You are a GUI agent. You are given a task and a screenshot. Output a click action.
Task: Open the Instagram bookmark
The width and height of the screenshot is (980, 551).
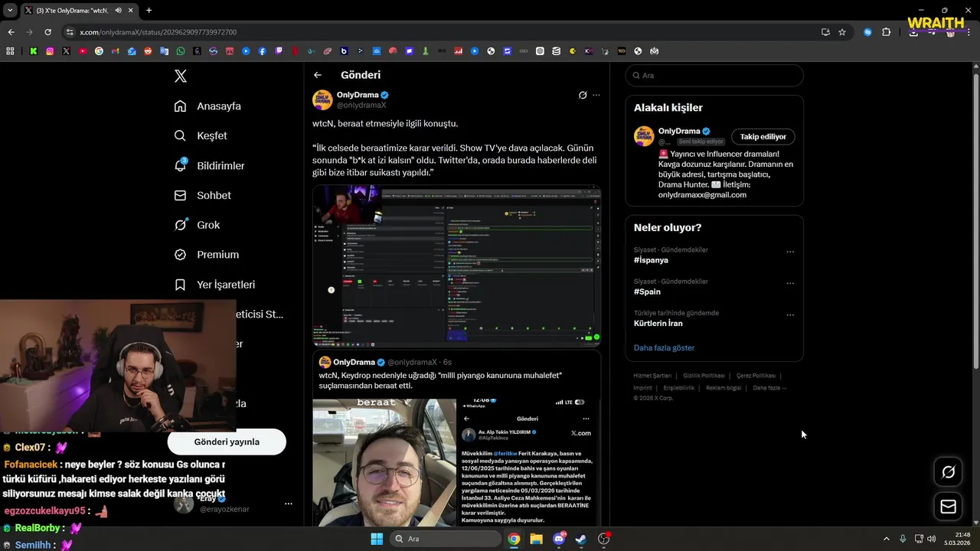coord(50,51)
